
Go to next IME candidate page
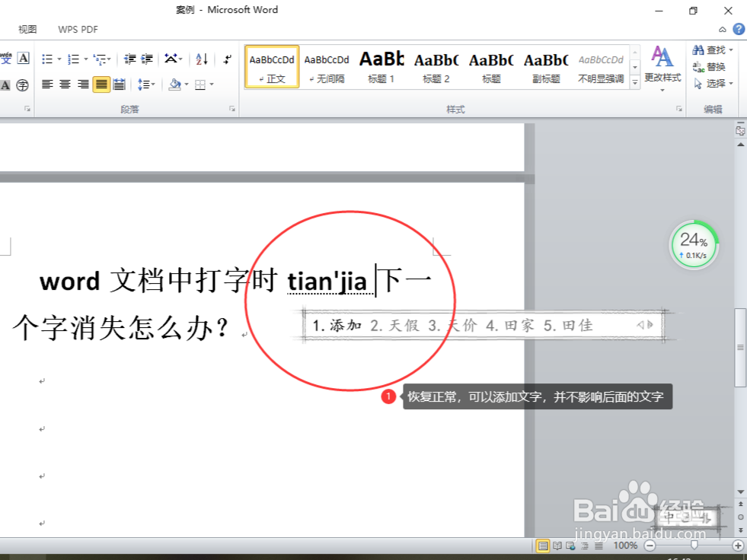(x=650, y=325)
